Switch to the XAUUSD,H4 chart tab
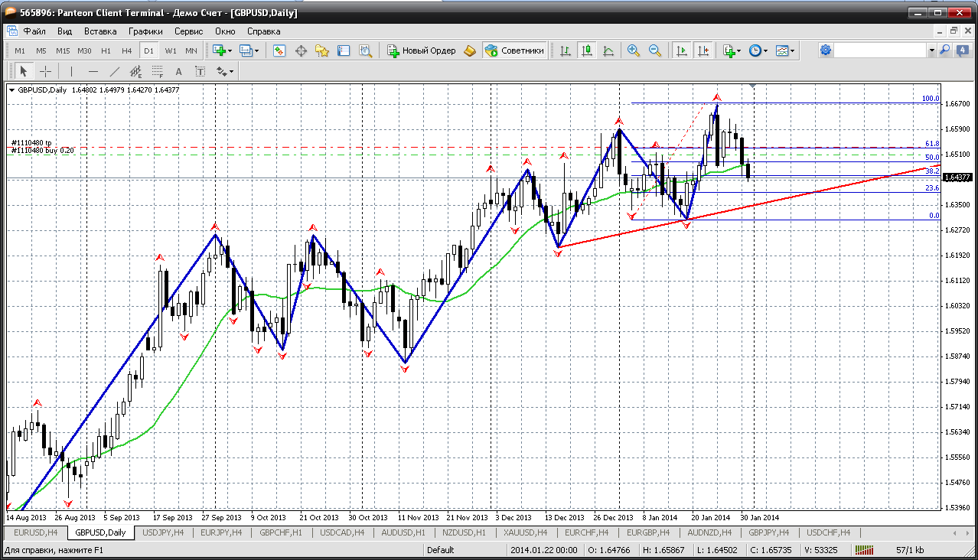Screen dimensions: 978x560 click(524, 532)
